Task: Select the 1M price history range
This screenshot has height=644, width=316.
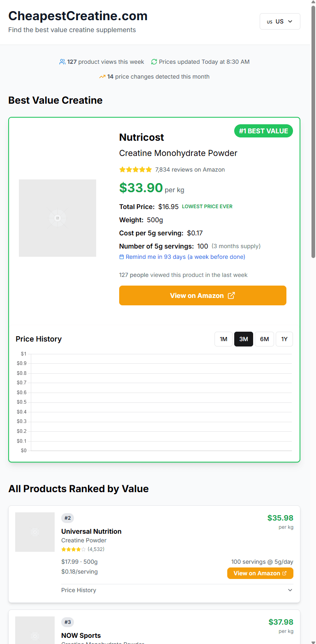Action: (x=223, y=339)
